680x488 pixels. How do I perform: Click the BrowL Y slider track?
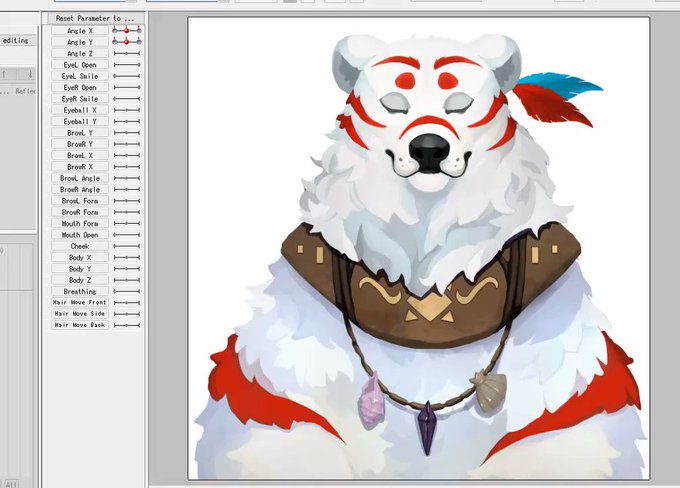click(x=127, y=133)
